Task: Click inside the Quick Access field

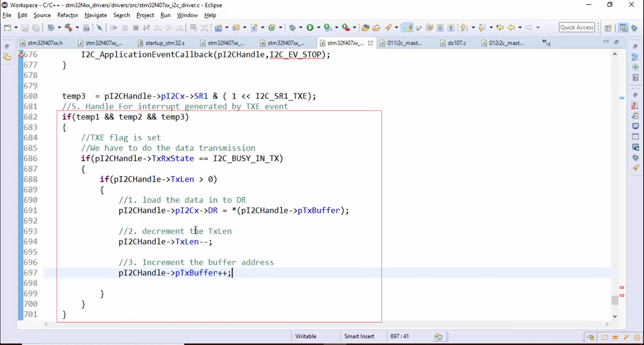Action: 577,28
